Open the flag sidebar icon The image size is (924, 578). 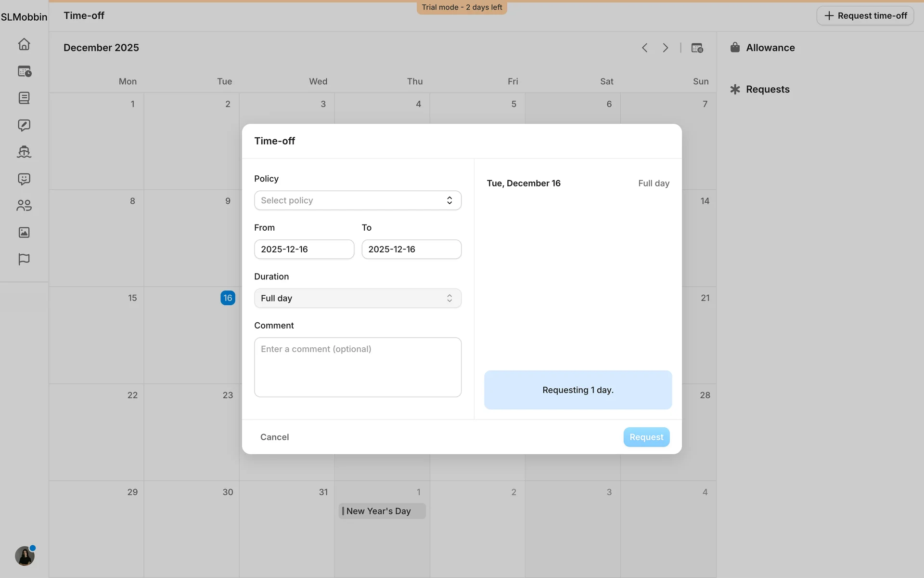point(24,259)
